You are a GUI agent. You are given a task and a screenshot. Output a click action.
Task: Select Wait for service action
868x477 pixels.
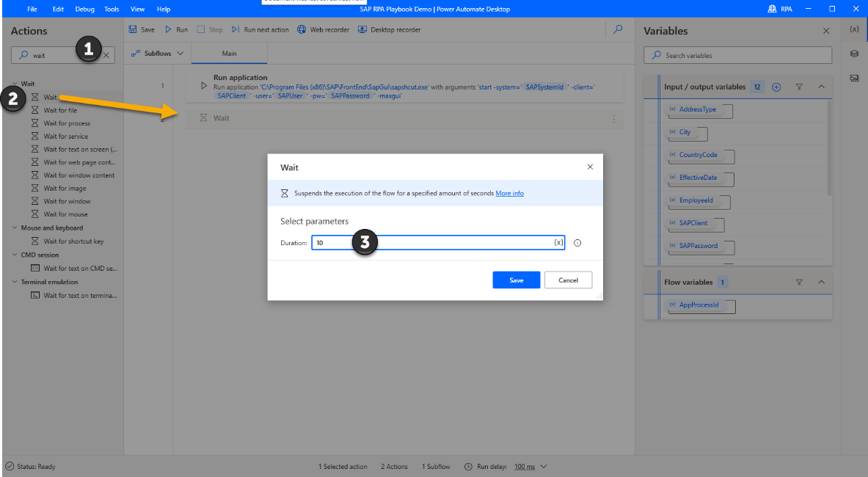pos(65,136)
